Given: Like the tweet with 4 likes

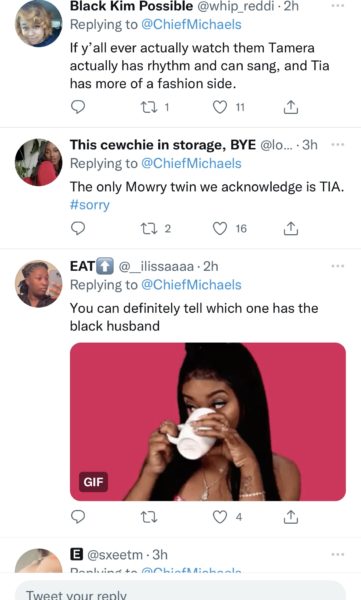Looking at the screenshot, I should pyautogui.click(x=220, y=517).
